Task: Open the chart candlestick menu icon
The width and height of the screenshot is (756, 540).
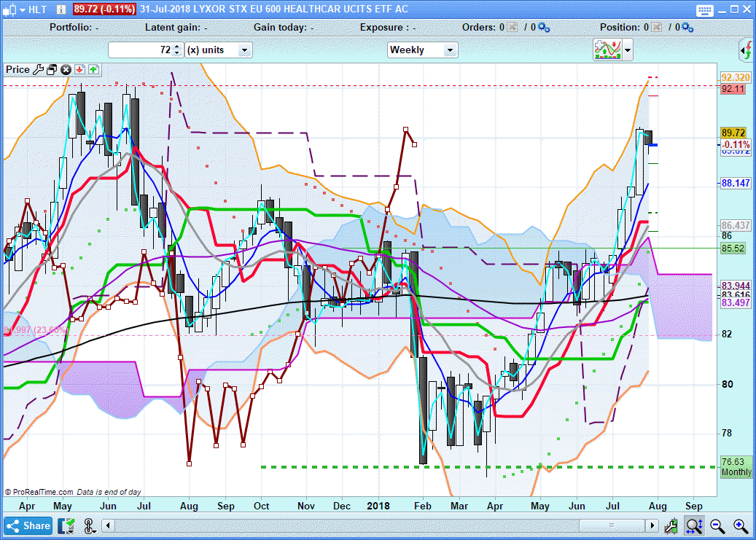Action: point(9,9)
